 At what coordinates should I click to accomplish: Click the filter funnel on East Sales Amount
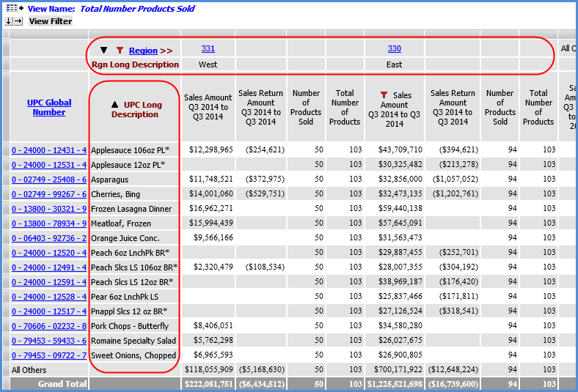click(x=383, y=95)
